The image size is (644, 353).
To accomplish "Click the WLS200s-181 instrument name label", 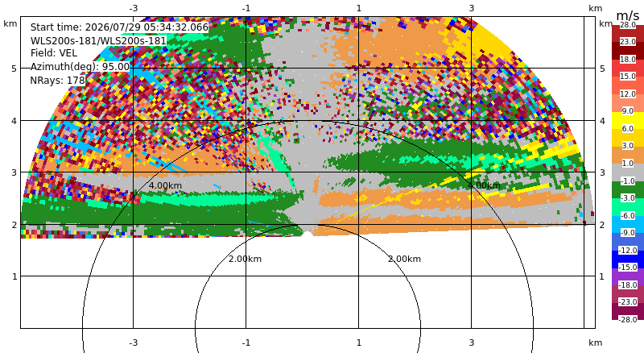I will [x=98, y=41].
